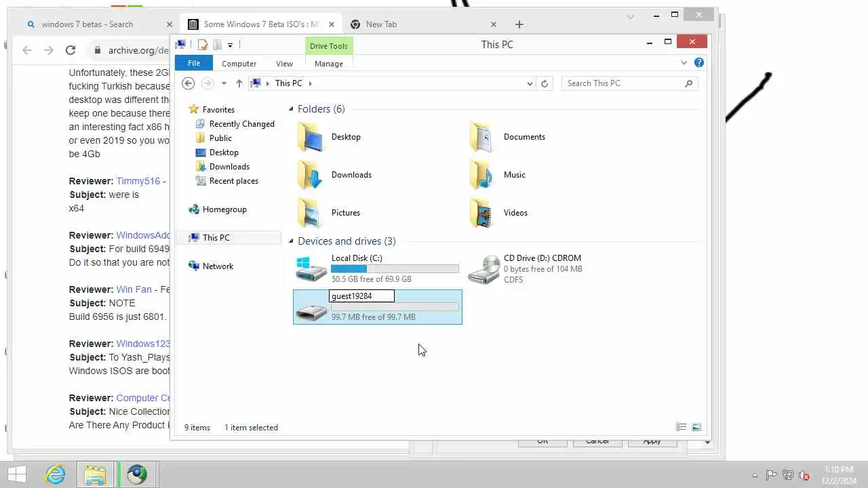Viewport: 868px width, 488px height.
Task: Select the CD Drive (D:) CDROM icon
Action: (484, 269)
